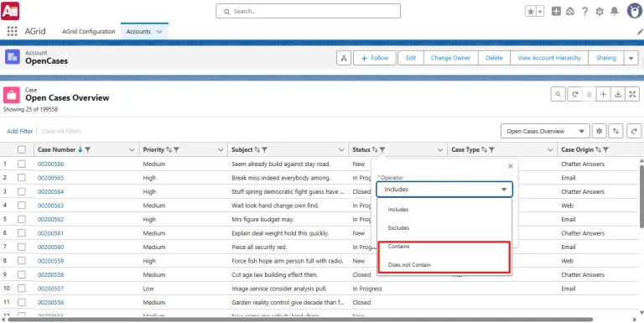Image resolution: width=644 pixels, height=323 pixels.
Task: Open the Trailhead guidance icon
Action: 570,12
